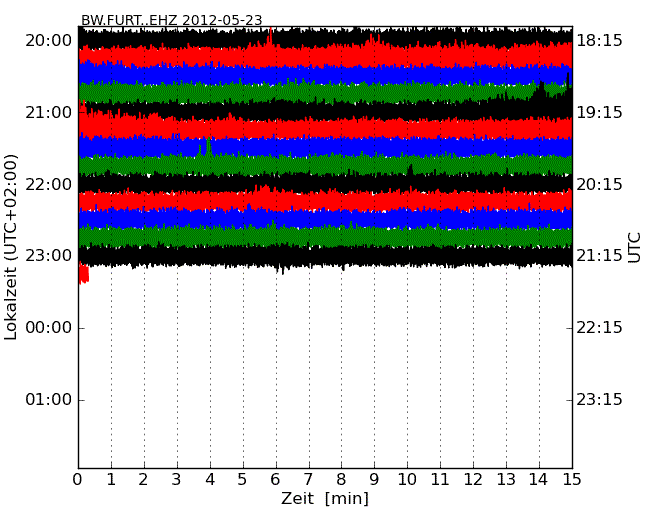Click the plot title BW.FURT..EHZ 2012-05-23
Viewport: 650px width, 520px height.
(x=172, y=20)
